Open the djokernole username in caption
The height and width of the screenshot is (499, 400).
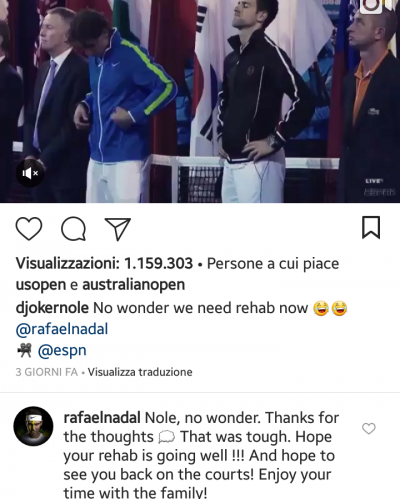[x=52, y=308]
